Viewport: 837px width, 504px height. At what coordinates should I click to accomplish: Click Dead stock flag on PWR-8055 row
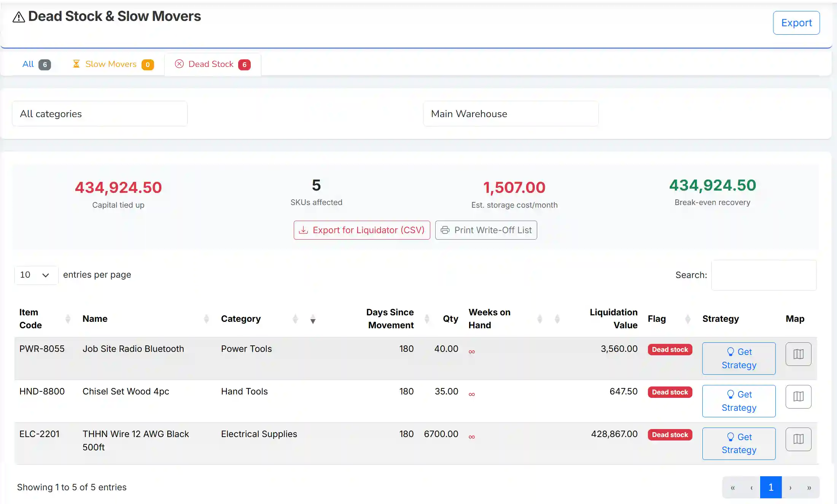(x=670, y=350)
